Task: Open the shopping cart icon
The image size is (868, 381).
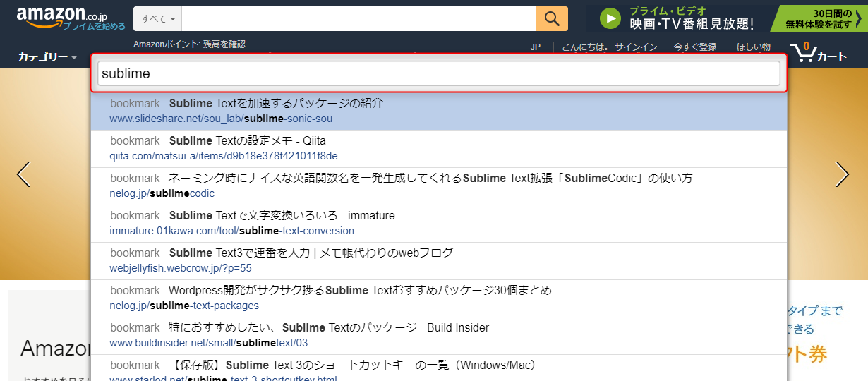Action: coord(802,53)
